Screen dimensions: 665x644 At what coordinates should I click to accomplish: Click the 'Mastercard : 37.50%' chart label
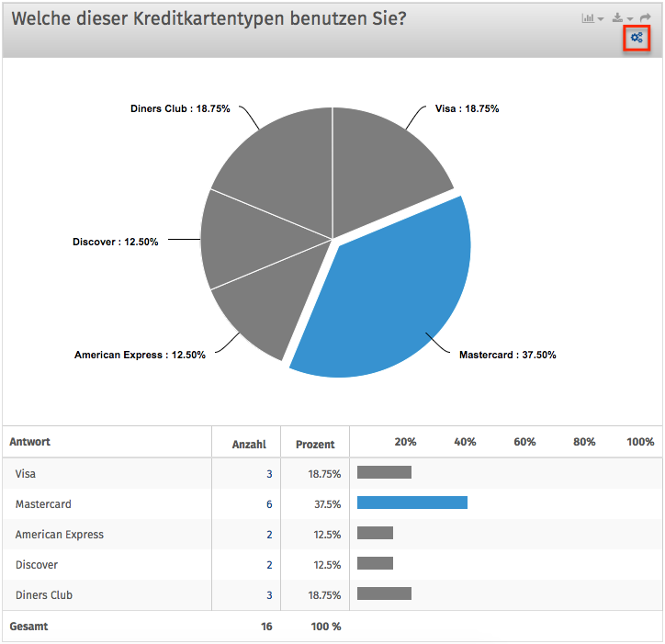(507, 355)
